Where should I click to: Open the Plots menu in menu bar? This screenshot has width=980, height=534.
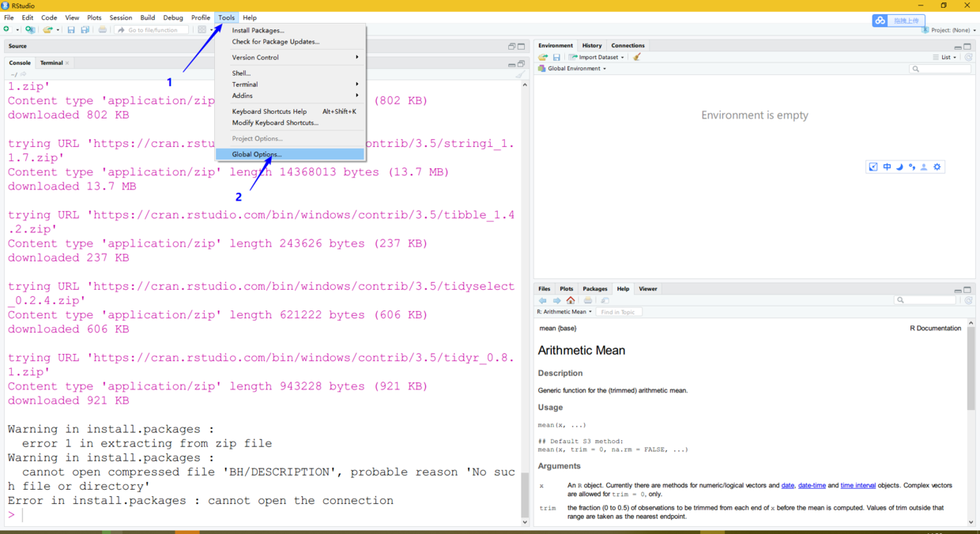[x=94, y=17]
